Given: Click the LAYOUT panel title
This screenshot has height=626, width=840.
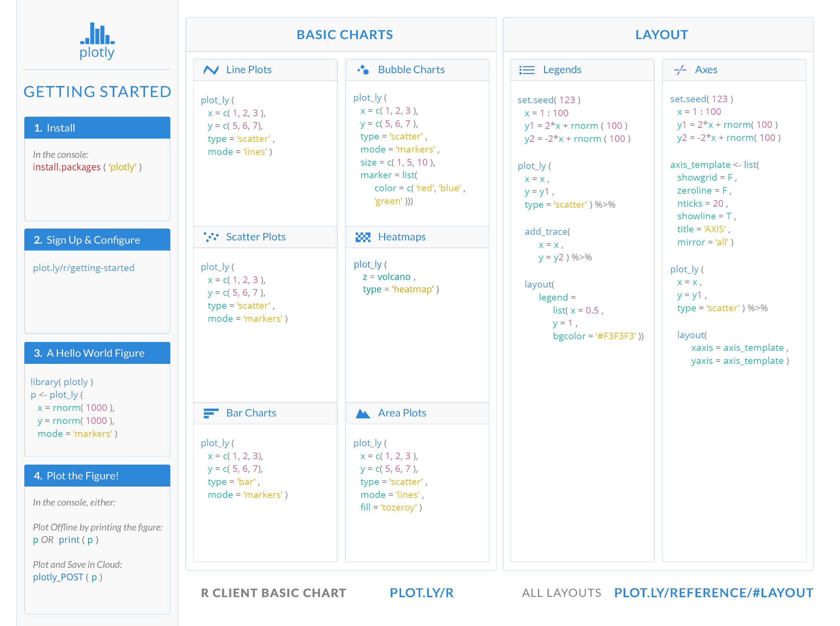Looking at the screenshot, I should pyautogui.click(x=661, y=35).
